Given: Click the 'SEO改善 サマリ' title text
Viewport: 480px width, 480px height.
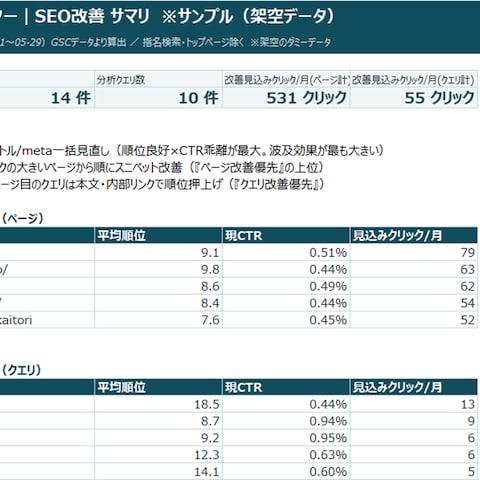Looking at the screenshot, I should (x=92, y=16).
